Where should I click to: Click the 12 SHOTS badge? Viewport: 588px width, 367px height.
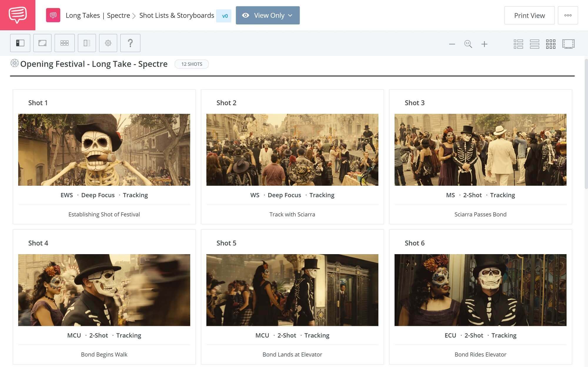[192, 64]
